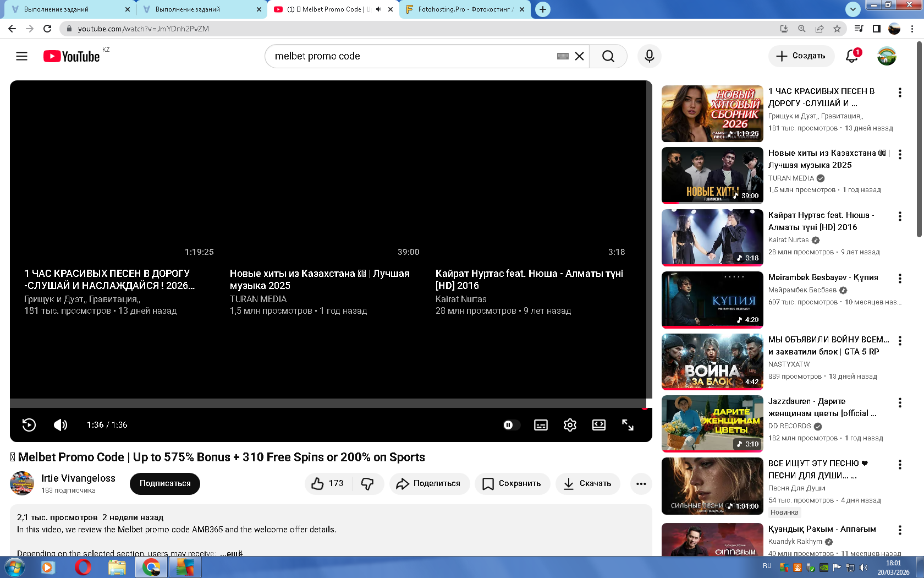This screenshot has width=924, height=578.
Task: Clear the search query with X
Action: point(579,56)
